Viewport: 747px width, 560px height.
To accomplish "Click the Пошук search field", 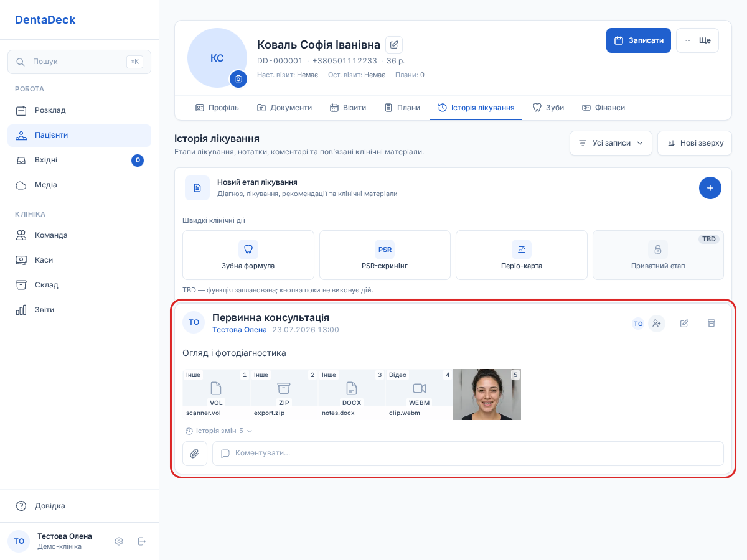I will [x=79, y=62].
